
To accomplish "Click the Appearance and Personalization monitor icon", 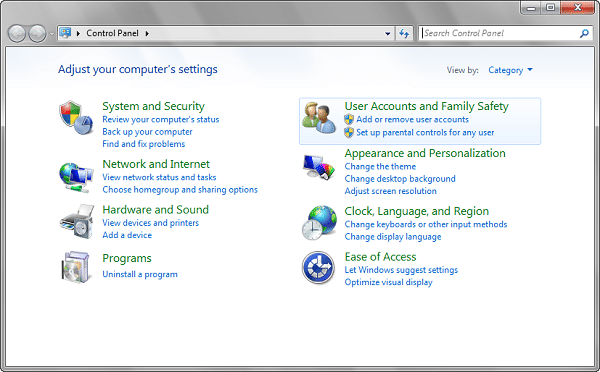I will point(319,167).
